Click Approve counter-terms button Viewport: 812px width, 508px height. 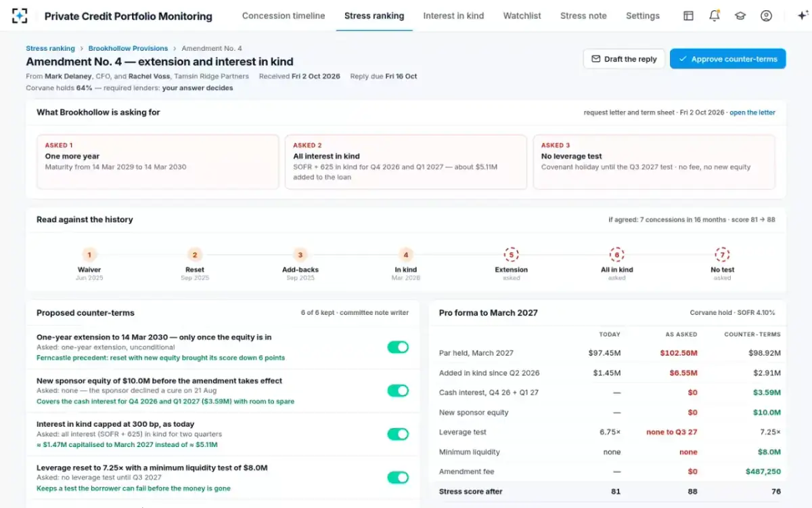tap(727, 59)
